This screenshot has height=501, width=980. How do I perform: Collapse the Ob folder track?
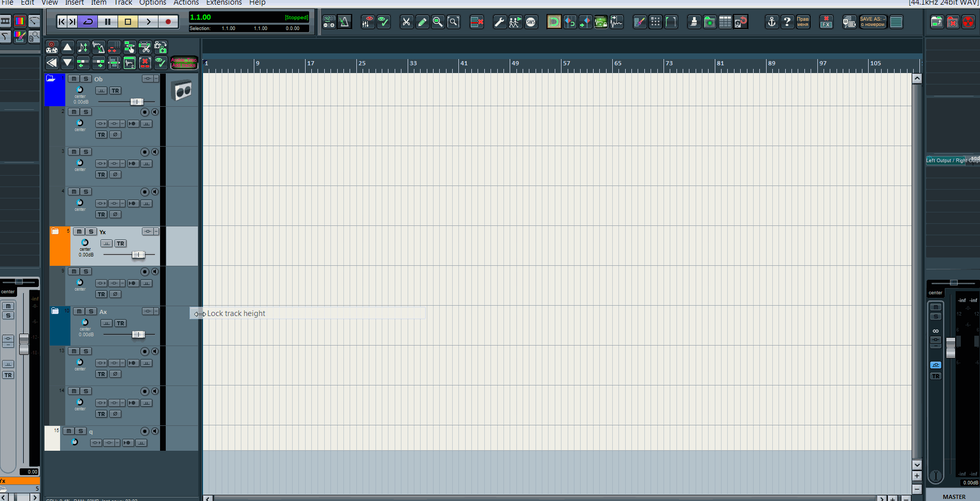(x=51, y=78)
